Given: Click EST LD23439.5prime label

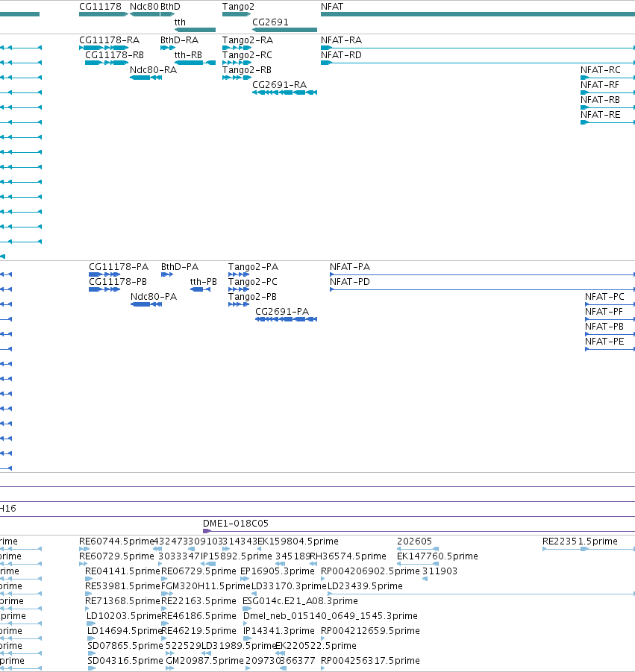Looking at the screenshot, I should coord(365,587).
